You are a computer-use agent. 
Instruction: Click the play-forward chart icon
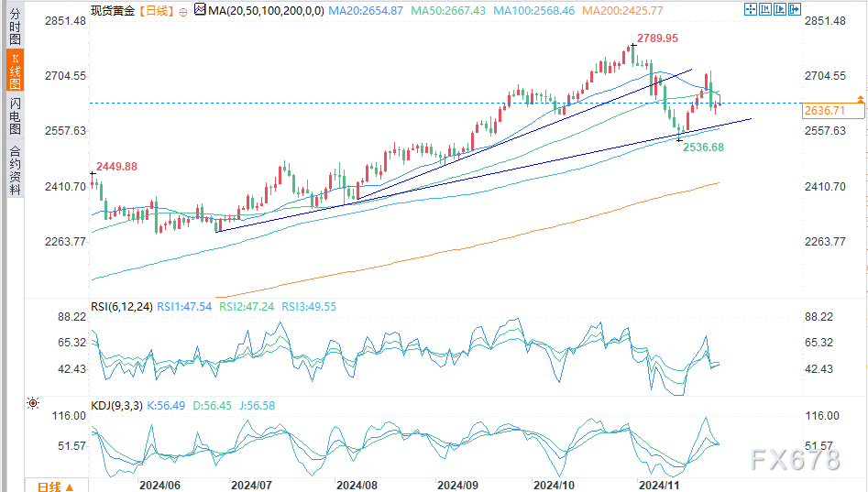click(780, 9)
